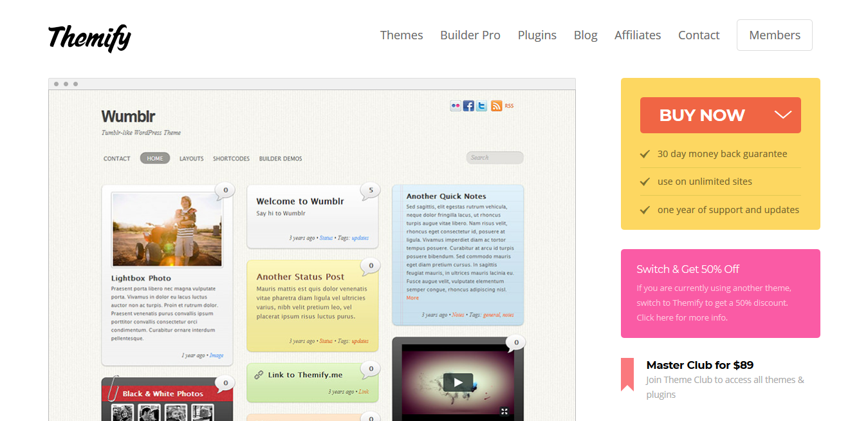The width and height of the screenshot is (868, 421).
Task: Select the HOME tab in the Wumblr menu
Action: pyautogui.click(x=155, y=158)
